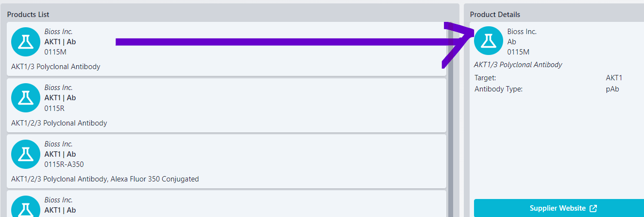Click the flask icon of product 0115M in list

click(x=25, y=41)
